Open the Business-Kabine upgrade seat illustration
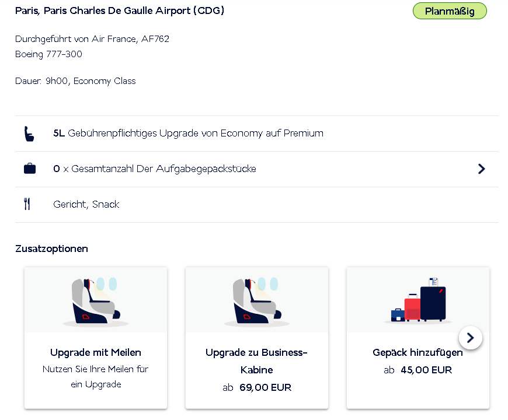The image size is (508, 420). point(257,301)
